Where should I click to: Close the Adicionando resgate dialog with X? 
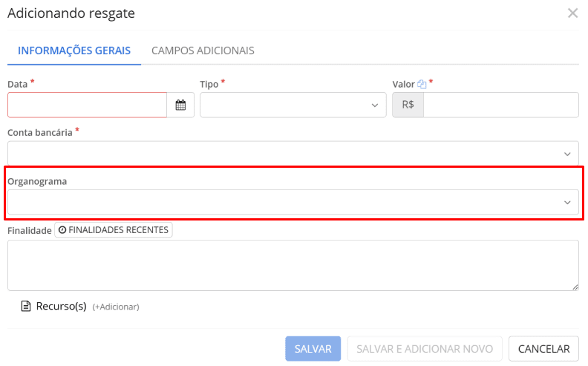pos(572,13)
